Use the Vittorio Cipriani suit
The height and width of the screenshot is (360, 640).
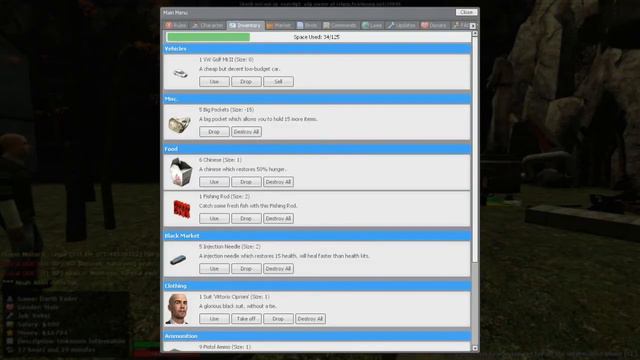214,319
